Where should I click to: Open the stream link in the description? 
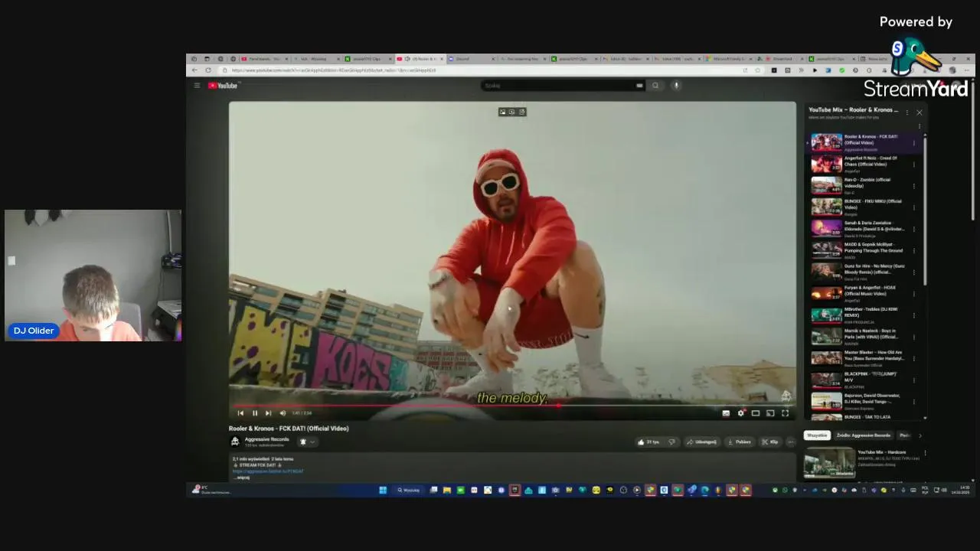[x=268, y=471]
